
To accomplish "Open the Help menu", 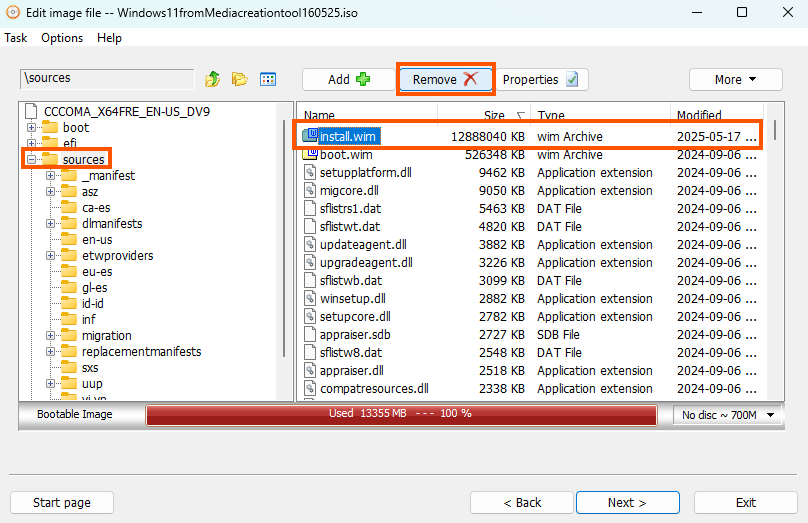I will pos(109,38).
